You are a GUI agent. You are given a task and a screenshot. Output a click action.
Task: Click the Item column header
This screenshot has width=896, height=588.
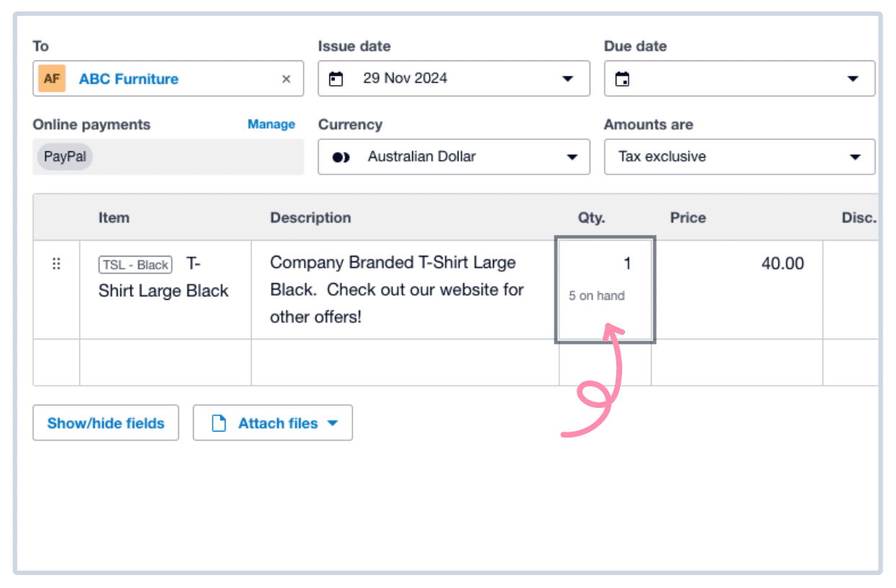[114, 218]
